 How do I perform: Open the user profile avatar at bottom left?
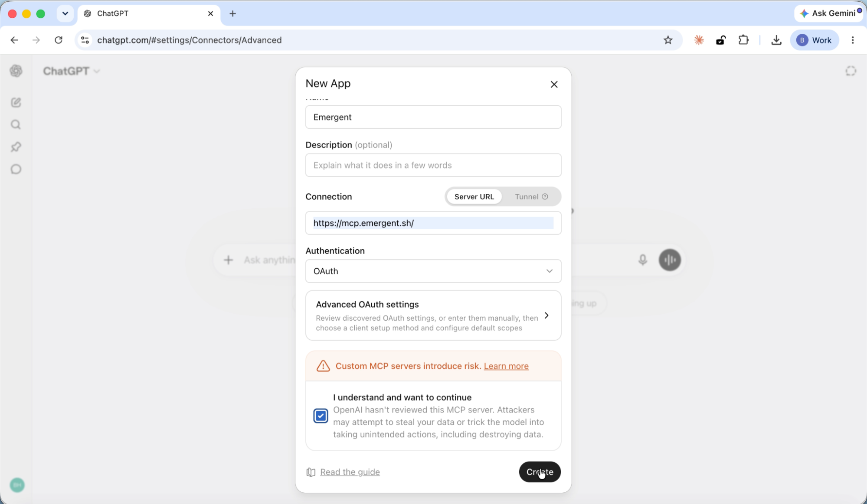pyautogui.click(x=17, y=485)
